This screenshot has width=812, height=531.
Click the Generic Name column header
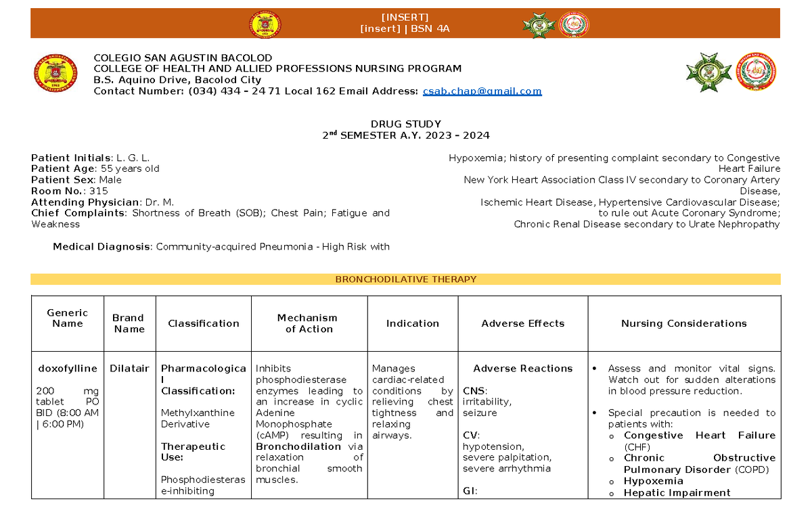[x=67, y=317]
